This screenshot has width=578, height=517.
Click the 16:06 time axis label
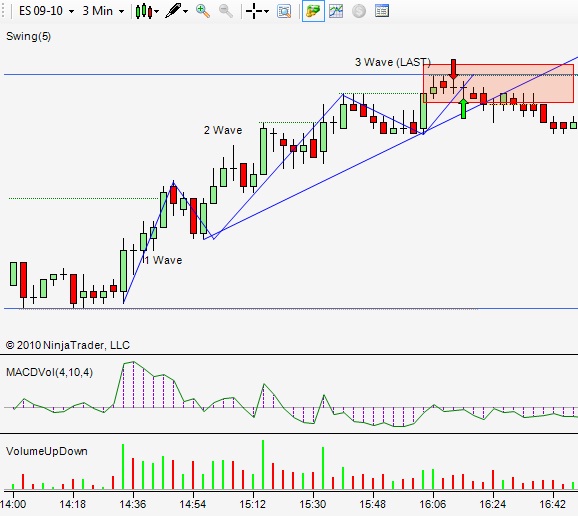click(433, 504)
